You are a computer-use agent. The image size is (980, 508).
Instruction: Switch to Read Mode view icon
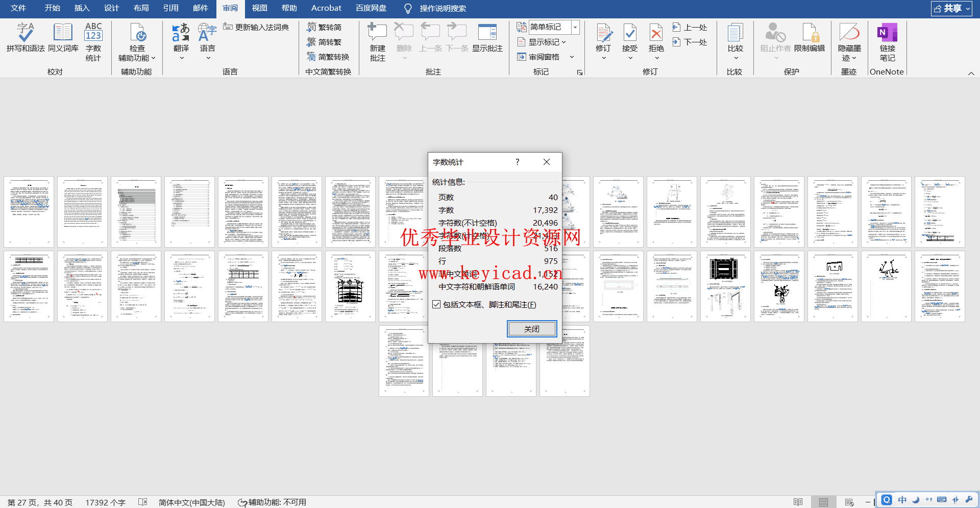(798, 502)
